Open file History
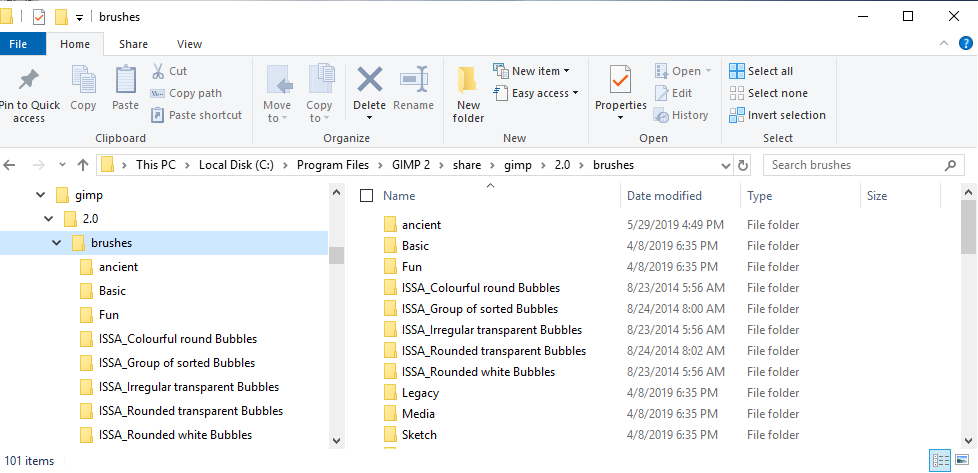The image size is (978, 473). 680,115
